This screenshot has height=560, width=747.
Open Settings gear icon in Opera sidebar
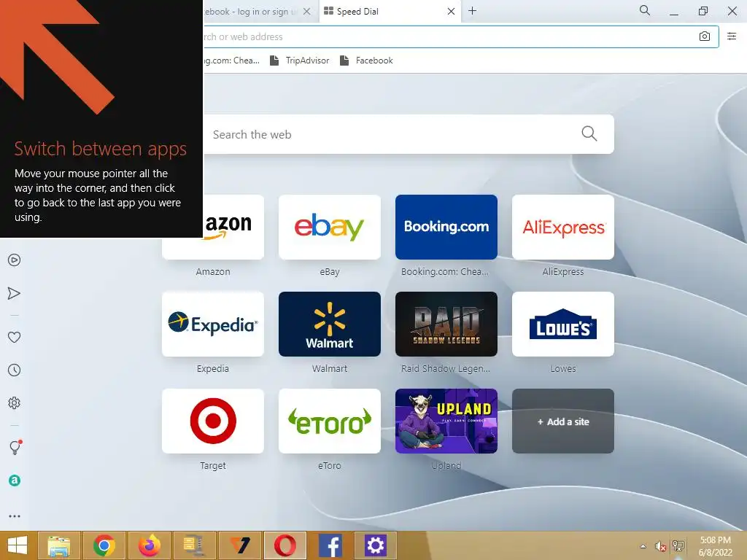pyautogui.click(x=15, y=402)
